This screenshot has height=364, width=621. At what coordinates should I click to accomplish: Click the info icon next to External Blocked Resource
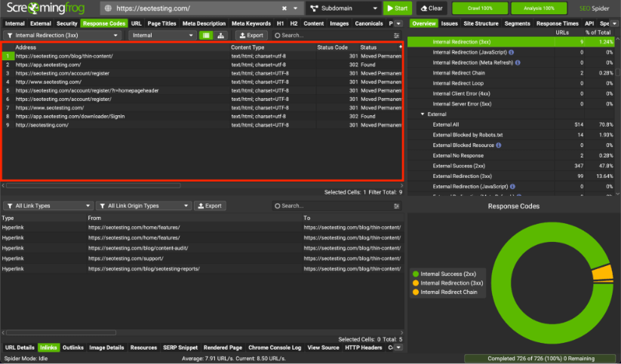point(499,145)
